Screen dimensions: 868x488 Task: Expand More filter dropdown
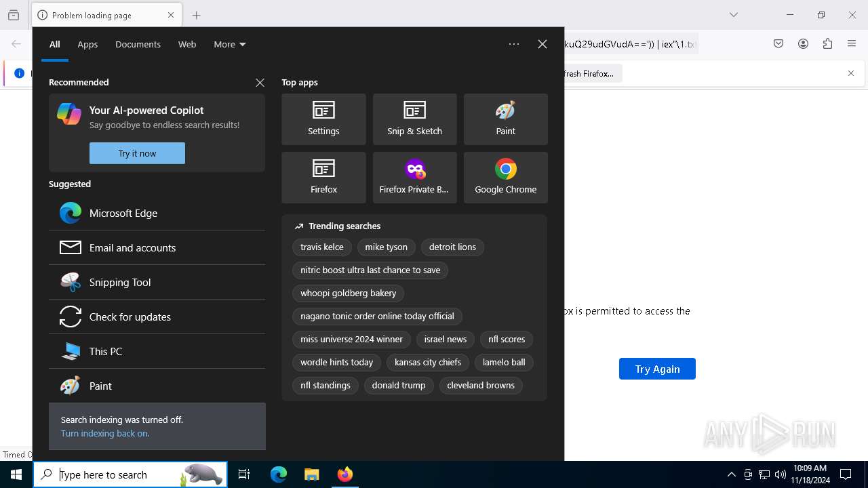(x=230, y=44)
